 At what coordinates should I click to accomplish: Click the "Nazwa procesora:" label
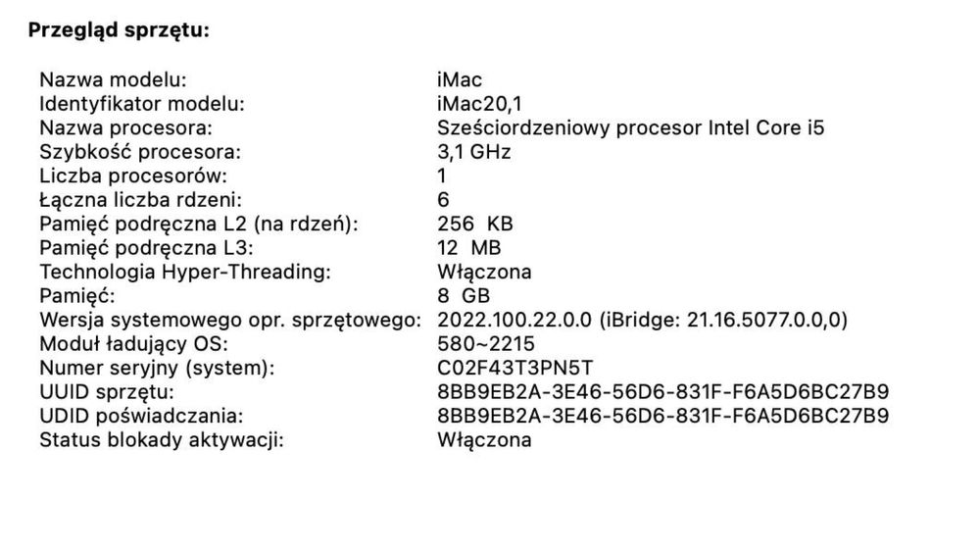click(x=124, y=128)
